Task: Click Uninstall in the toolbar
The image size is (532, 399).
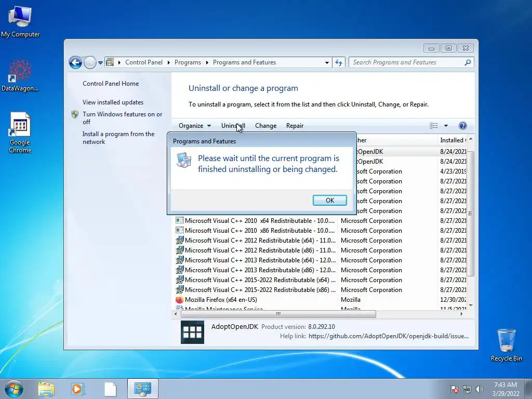Action: [x=233, y=126]
